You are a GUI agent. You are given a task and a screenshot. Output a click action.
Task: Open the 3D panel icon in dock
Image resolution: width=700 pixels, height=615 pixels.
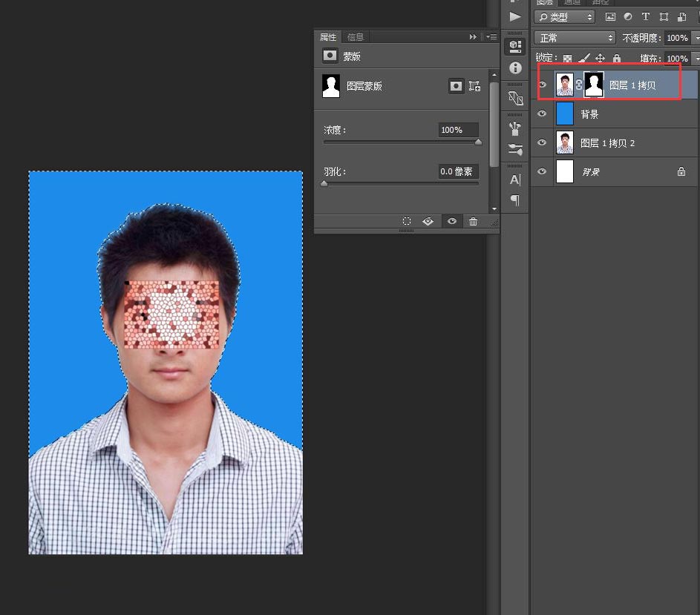515,46
